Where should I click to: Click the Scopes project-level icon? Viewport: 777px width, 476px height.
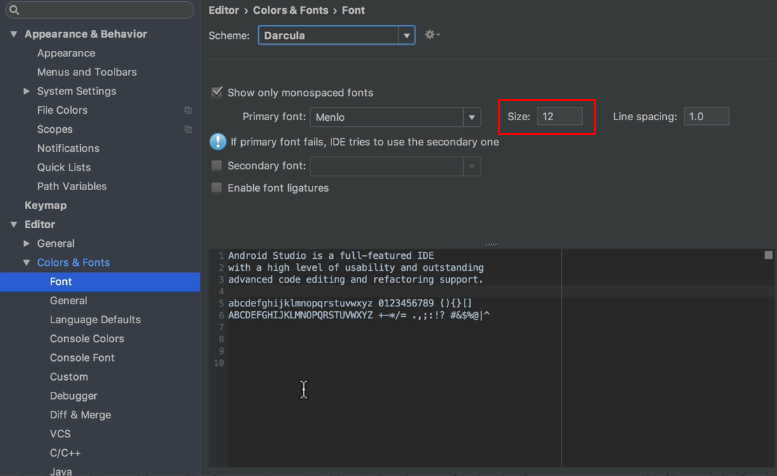(188, 129)
